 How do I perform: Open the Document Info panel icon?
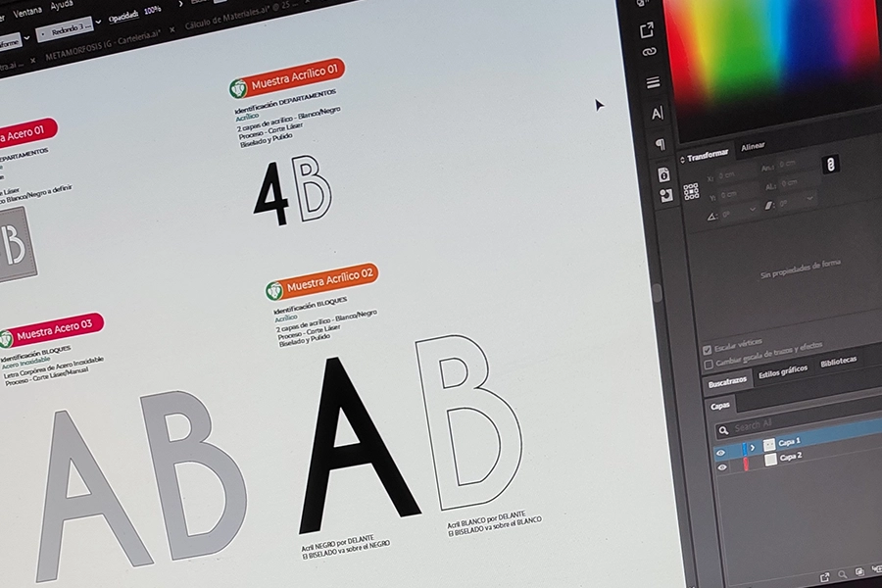[663, 174]
